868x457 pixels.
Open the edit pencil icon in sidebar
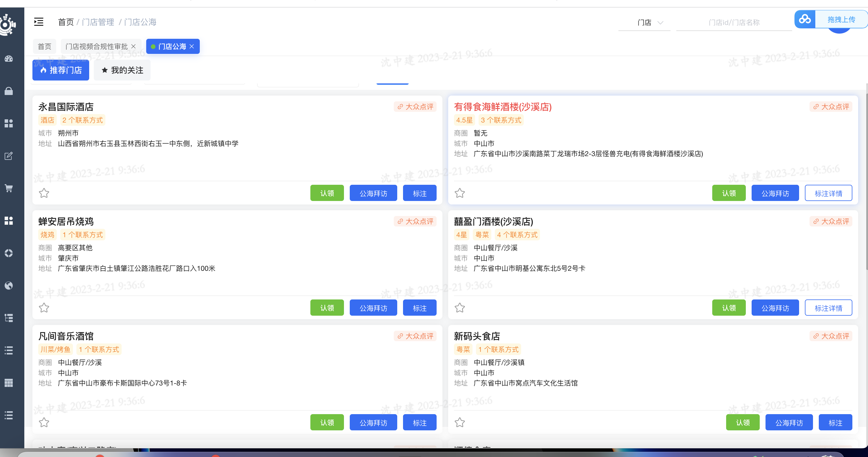[9, 156]
